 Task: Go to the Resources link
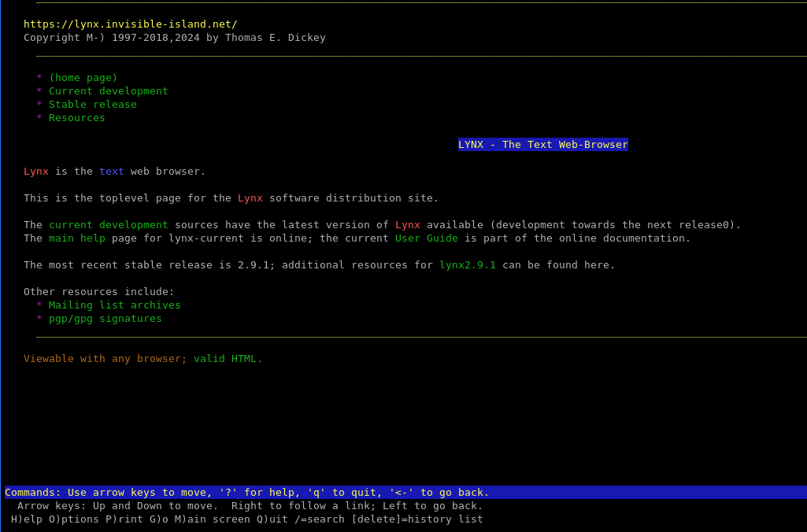tap(76, 118)
